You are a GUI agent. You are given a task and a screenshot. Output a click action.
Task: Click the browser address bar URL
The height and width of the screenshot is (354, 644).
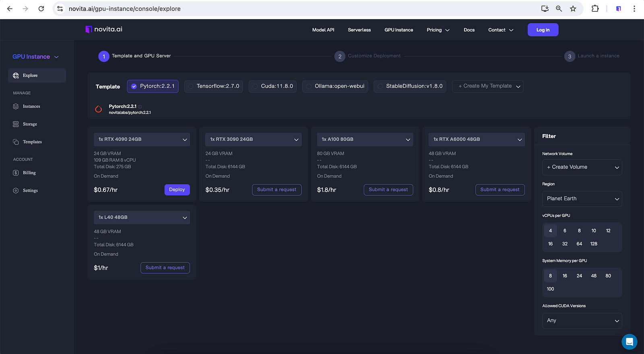[125, 8]
